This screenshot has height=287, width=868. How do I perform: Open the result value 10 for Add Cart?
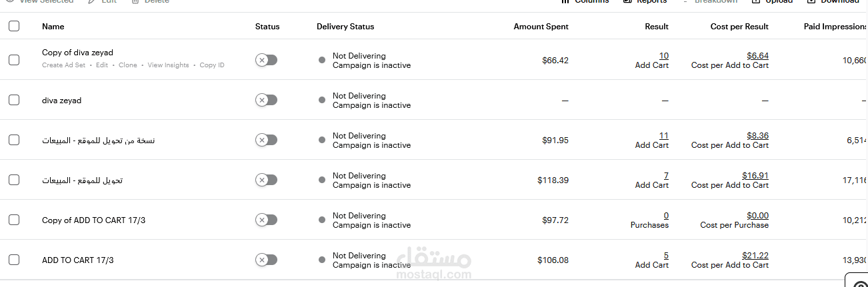pyautogui.click(x=663, y=56)
